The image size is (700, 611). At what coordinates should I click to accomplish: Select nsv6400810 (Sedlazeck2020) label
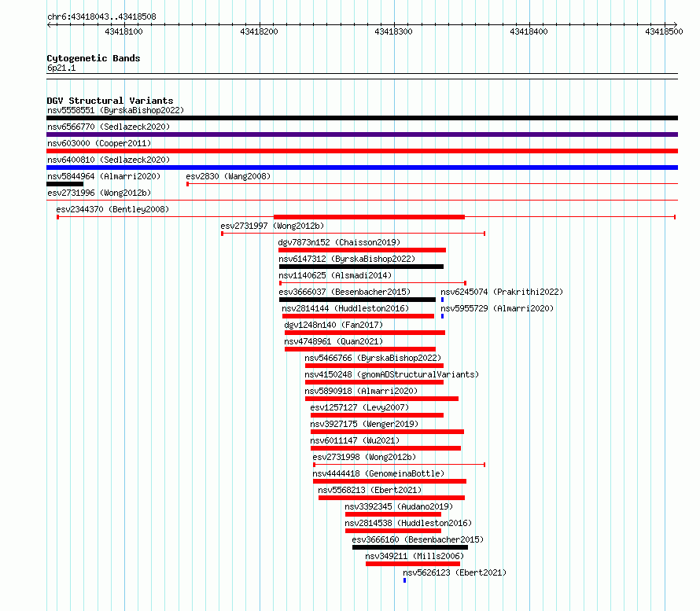(x=109, y=160)
